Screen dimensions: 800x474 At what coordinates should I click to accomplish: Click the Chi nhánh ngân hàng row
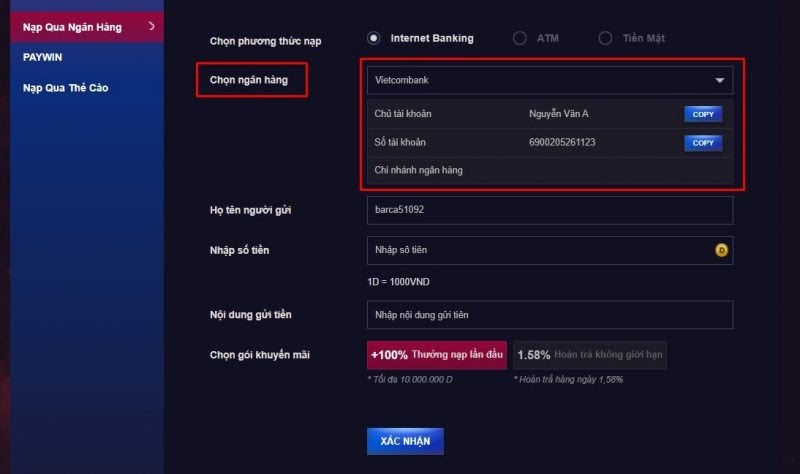tap(550, 170)
